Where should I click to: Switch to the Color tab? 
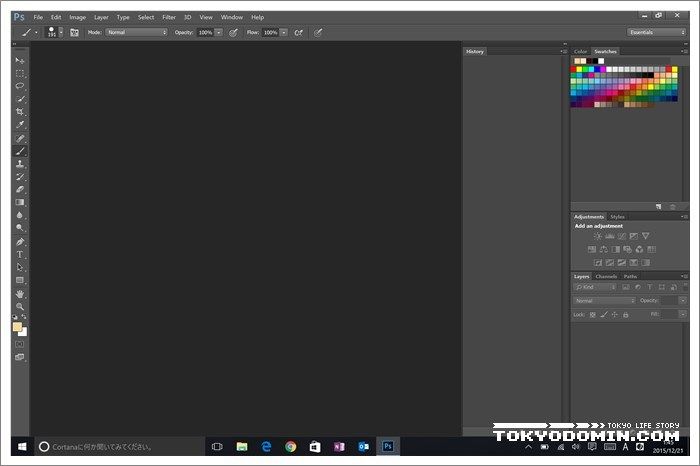coord(580,51)
